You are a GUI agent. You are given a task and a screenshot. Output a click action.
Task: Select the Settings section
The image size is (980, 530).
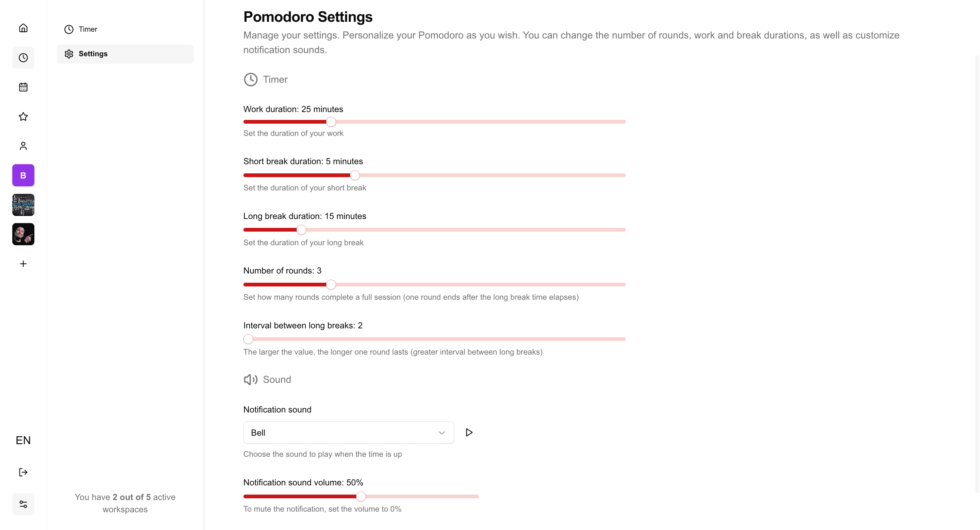[93, 53]
